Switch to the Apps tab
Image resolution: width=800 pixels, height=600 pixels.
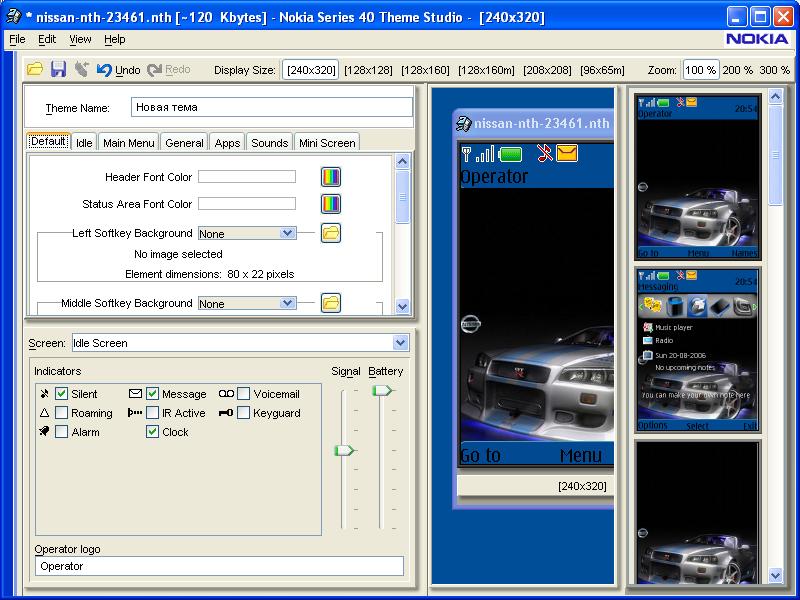pos(227,143)
